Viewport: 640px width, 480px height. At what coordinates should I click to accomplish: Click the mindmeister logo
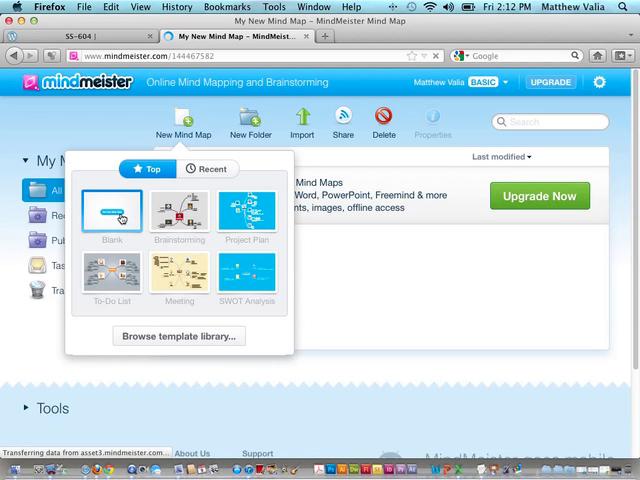[78, 82]
